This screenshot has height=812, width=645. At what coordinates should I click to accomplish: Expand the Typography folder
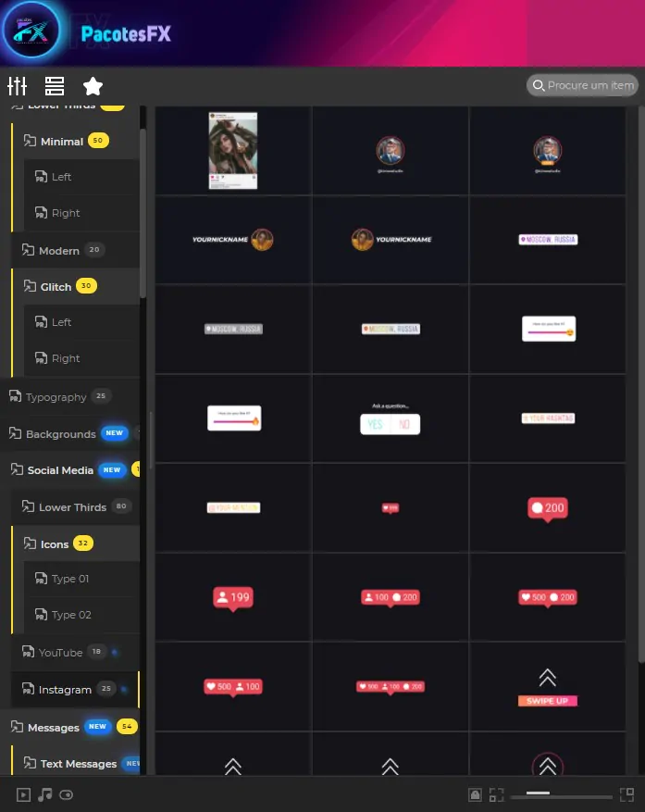pos(56,397)
